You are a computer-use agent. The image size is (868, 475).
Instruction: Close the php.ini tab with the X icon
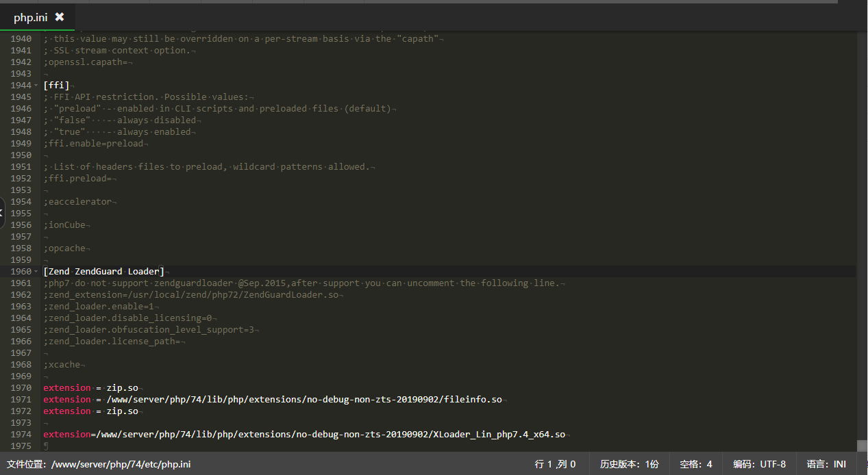[60, 17]
